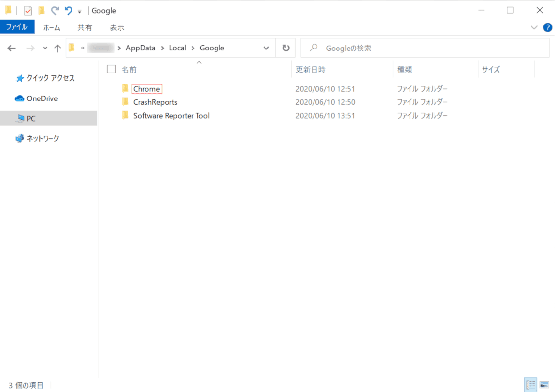
Task: Open the blue Help question mark
Action: tap(547, 27)
